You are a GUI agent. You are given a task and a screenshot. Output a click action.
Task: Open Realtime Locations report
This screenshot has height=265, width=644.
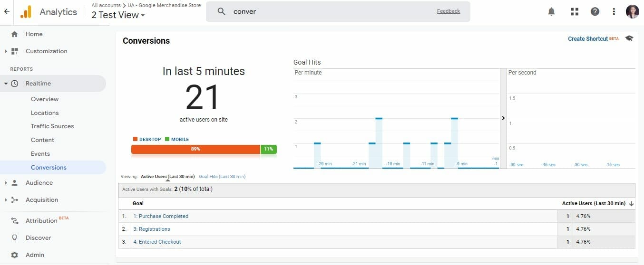tap(45, 113)
